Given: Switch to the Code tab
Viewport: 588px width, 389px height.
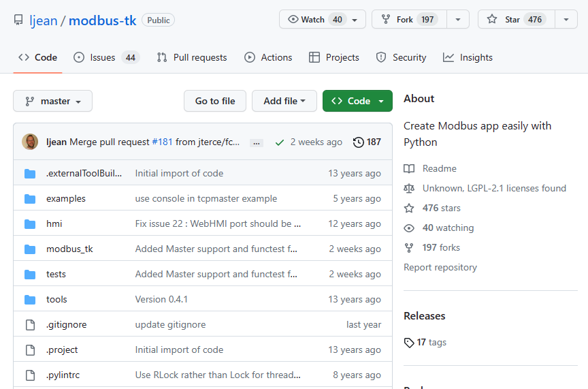Looking at the screenshot, I should click(38, 57).
